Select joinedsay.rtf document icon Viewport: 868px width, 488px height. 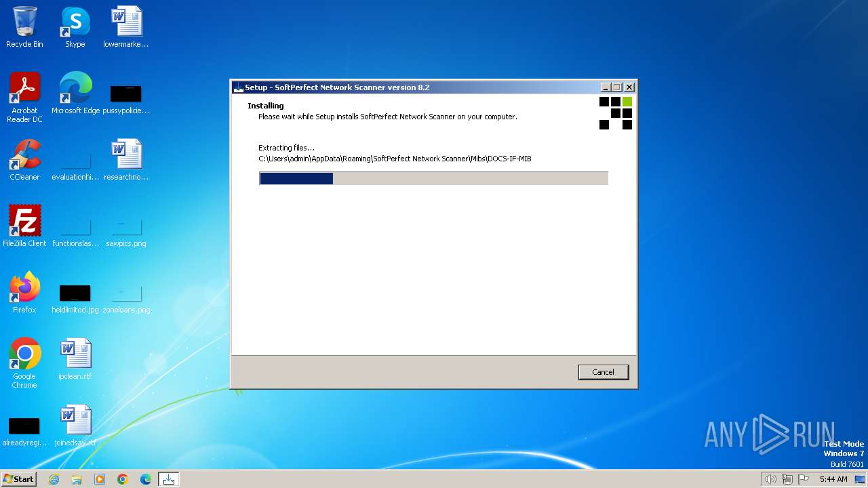point(75,426)
